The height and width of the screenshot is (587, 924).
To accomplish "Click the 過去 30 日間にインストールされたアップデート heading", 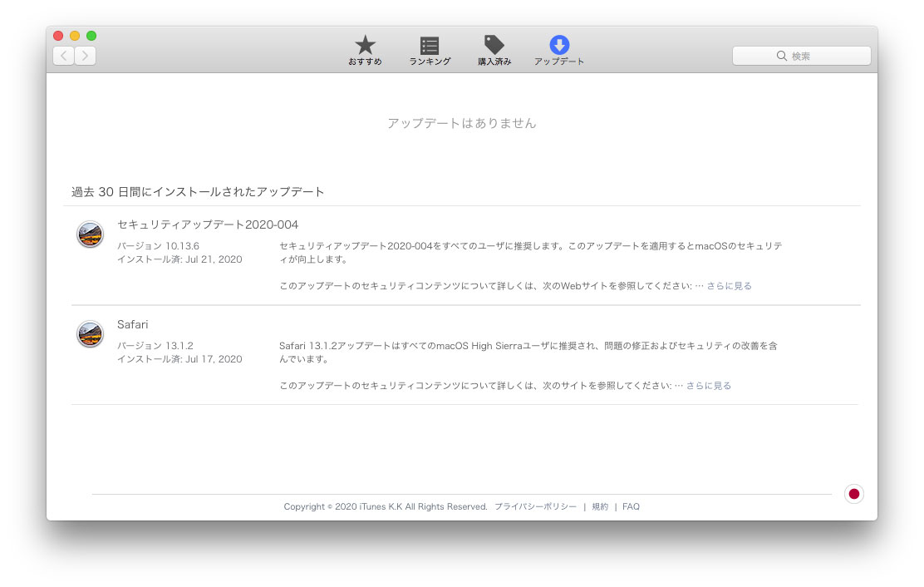I will (x=198, y=191).
